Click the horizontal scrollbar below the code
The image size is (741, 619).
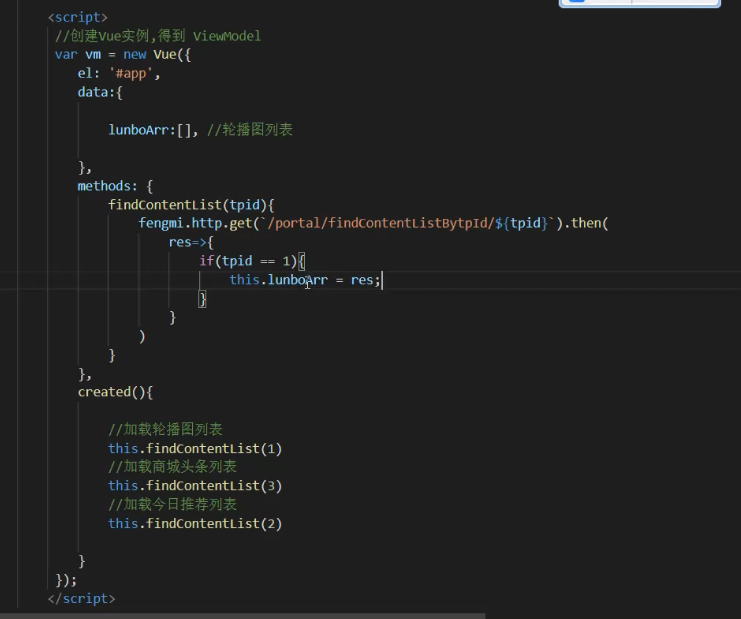click(242, 615)
